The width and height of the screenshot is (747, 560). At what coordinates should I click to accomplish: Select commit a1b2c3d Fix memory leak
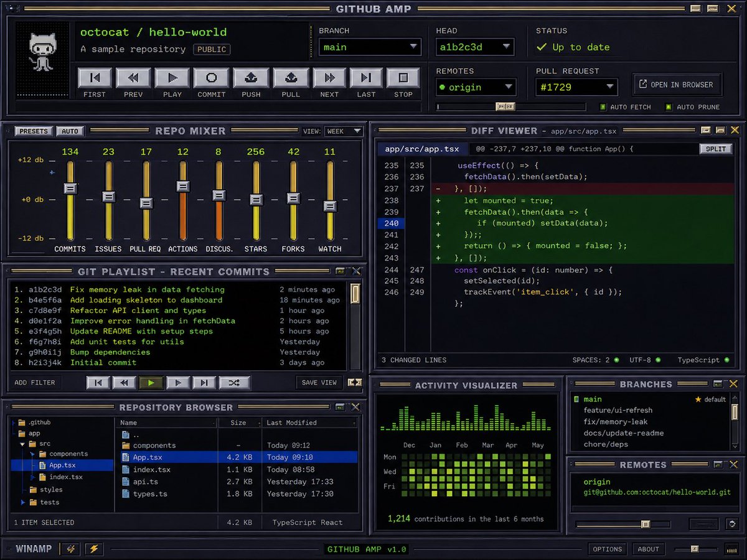pos(179,289)
